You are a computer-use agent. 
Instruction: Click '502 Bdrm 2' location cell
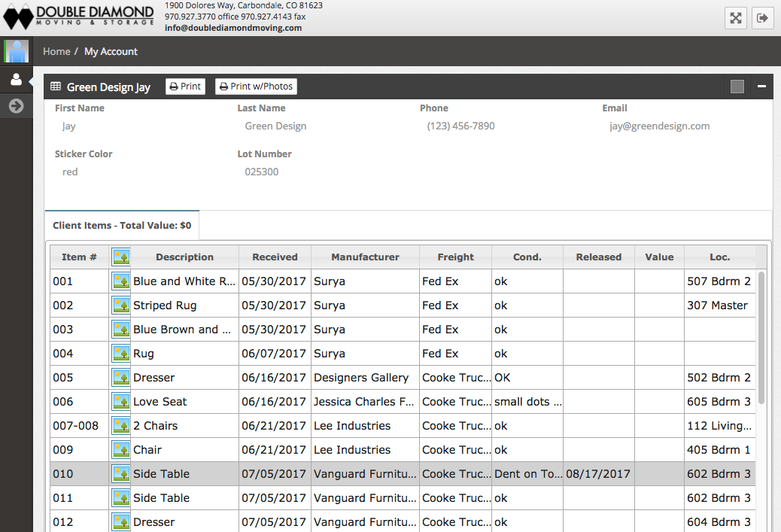[x=720, y=378]
